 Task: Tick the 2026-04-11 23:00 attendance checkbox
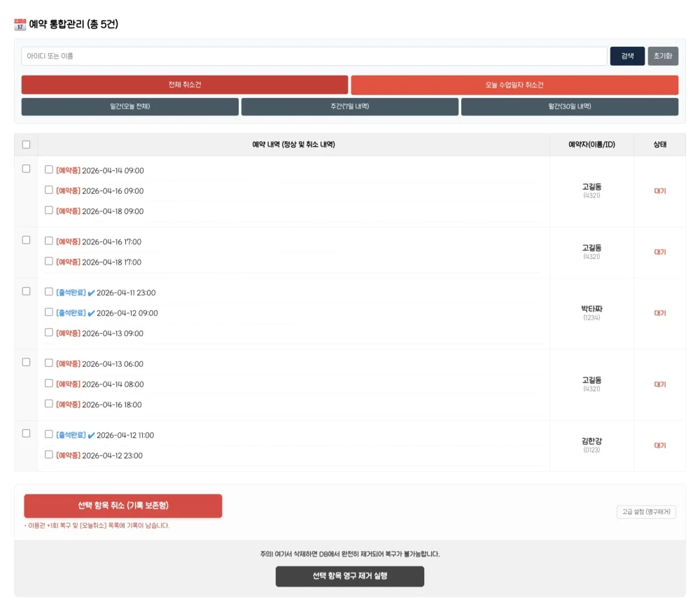(49, 292)
